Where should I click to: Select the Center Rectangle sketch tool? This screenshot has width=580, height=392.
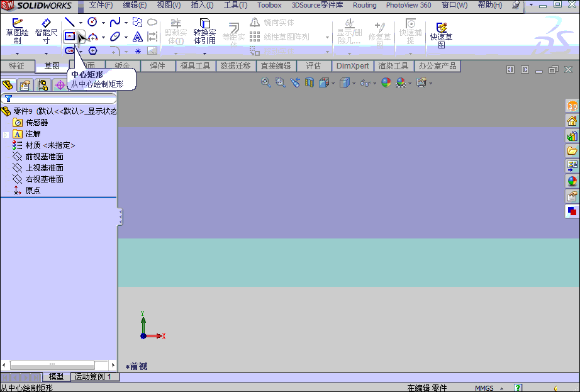click(x=71, y=36)
